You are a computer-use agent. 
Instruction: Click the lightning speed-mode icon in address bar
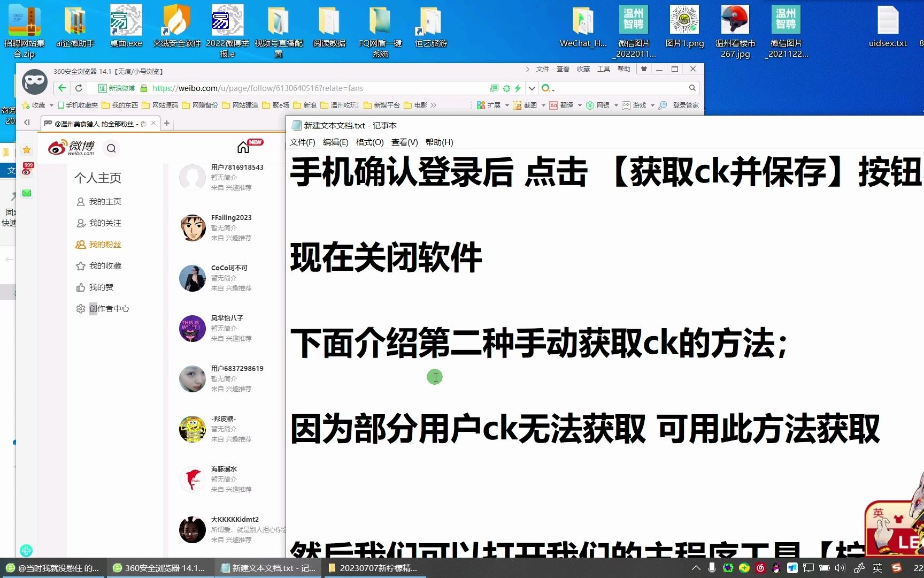[x=518, y=88]
